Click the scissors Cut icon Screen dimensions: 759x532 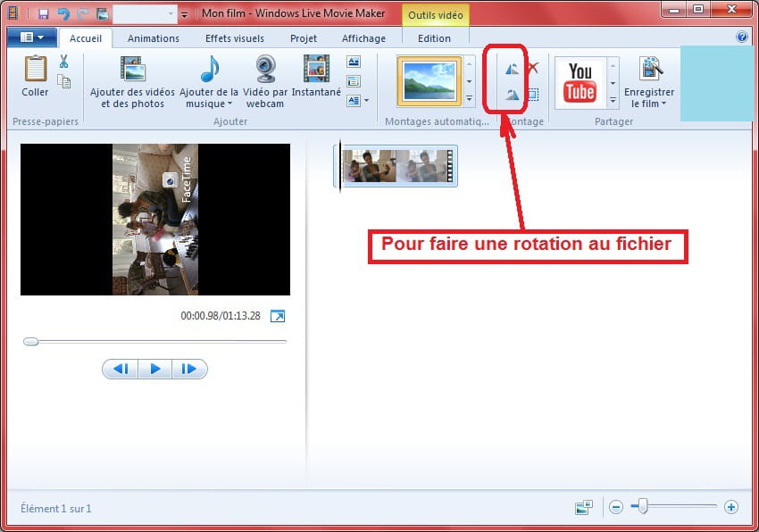[64, 61]
